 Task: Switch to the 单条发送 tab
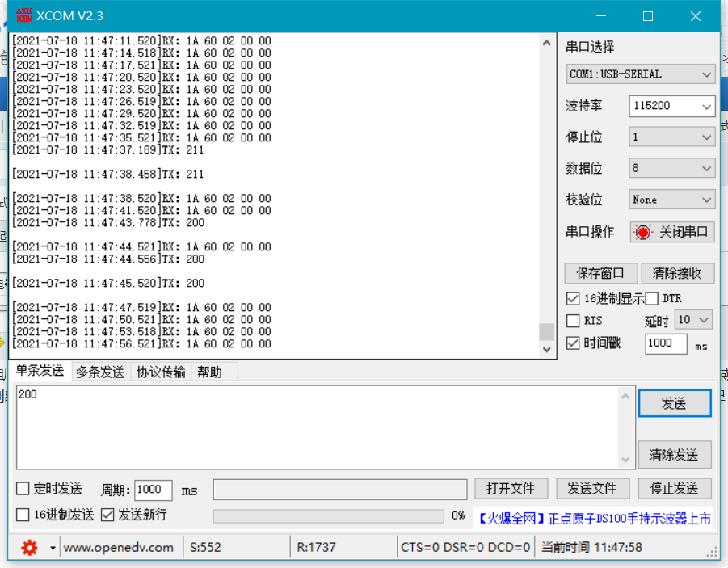40,371
